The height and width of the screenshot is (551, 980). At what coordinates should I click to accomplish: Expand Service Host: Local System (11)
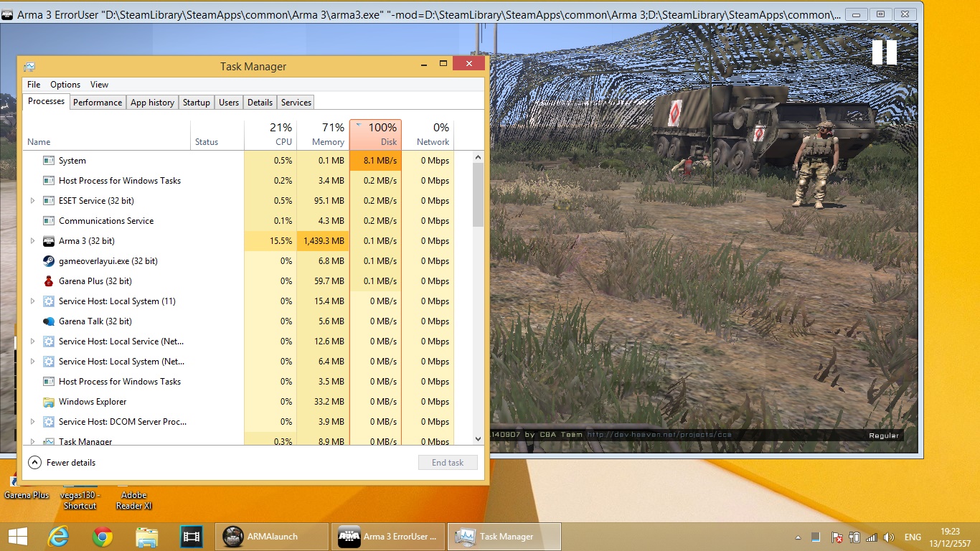pos(32,301)
